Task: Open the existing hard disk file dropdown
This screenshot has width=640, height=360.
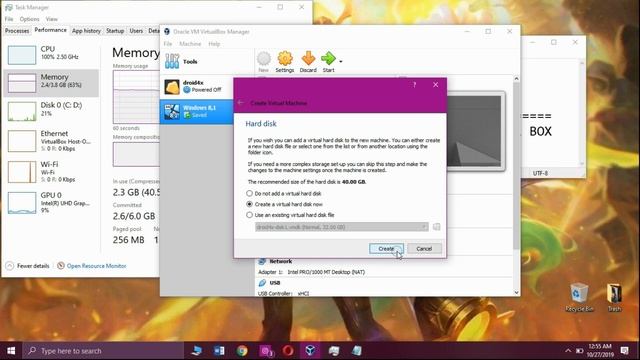Action: 342,227
